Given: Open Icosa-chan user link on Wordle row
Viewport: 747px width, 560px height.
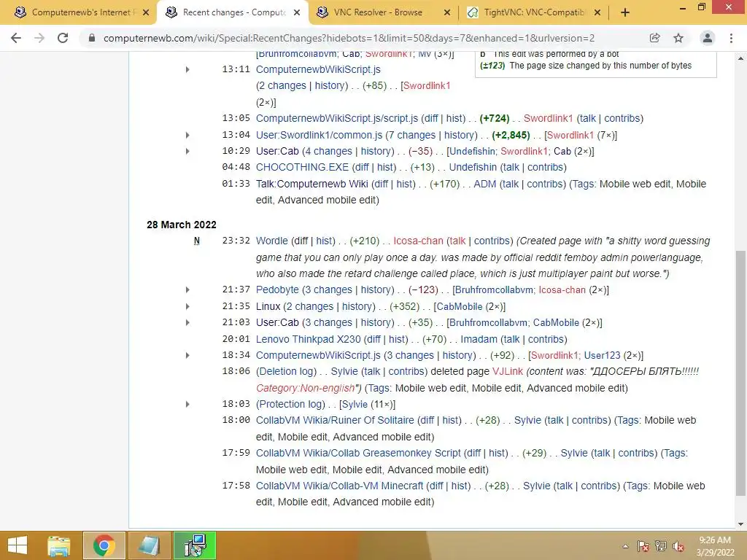Looking at the screenshot, I should click(x=418, y=241).
